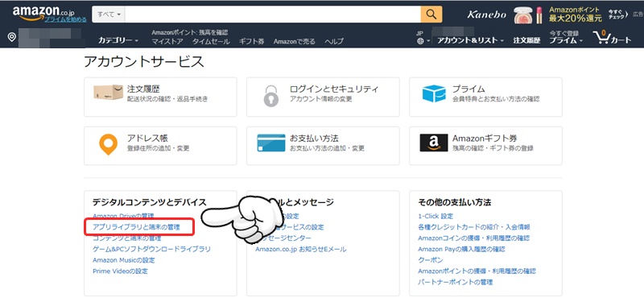This screenshot has width=644, height=298.
Task: Click into the search text field
Action: (x=273, y=14)
